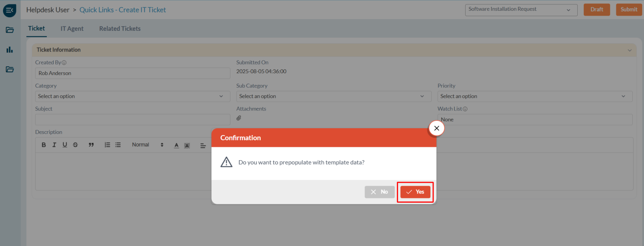Click the prepopulate with template data message

301,162
